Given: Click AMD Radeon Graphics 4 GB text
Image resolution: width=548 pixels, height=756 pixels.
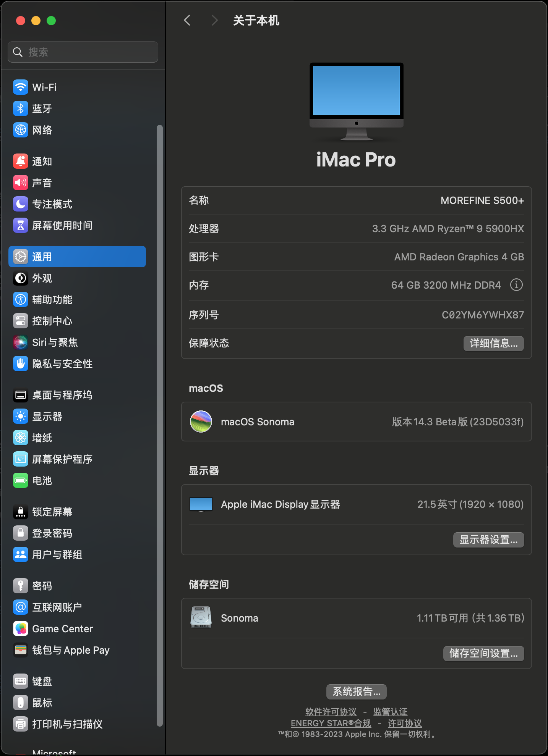Looking at the screenshot, I should point(459,257).
